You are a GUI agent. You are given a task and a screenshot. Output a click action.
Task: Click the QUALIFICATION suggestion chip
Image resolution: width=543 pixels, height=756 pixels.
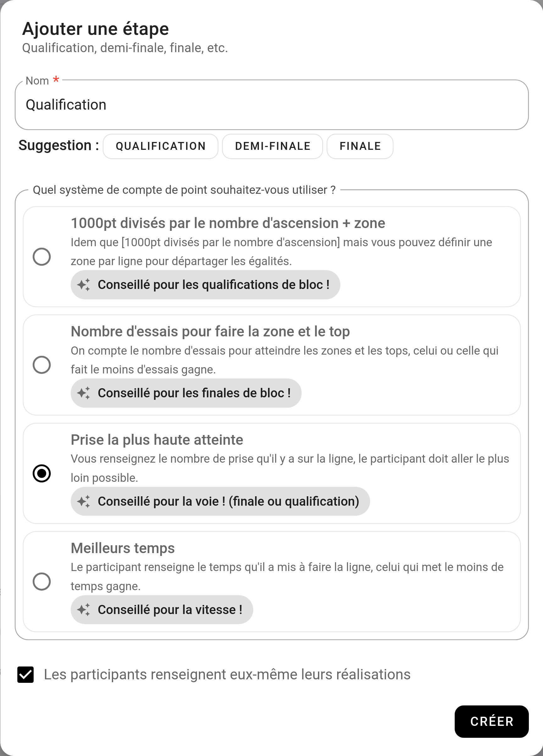pyautogui.click(x=161, y=146)
